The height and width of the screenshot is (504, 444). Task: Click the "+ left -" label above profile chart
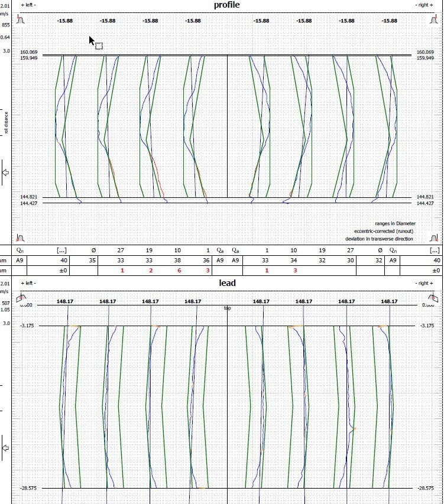(x=29, y=4)
